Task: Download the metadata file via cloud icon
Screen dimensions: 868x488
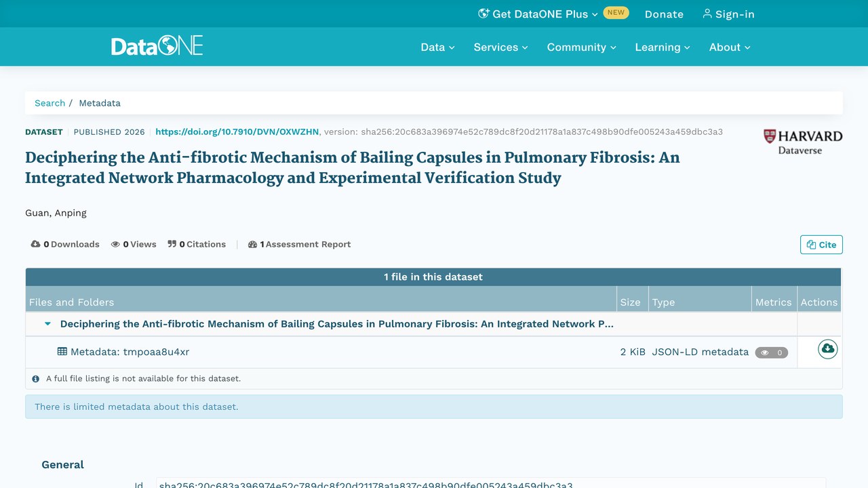Action: (x=827, y=349)
